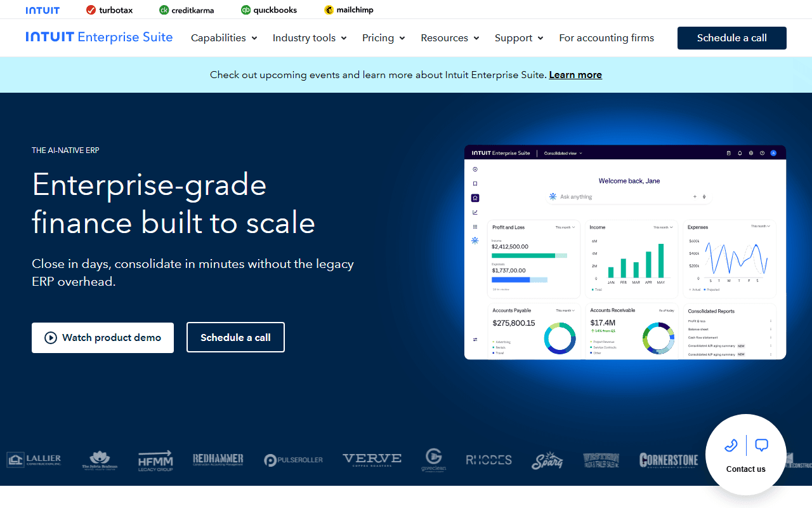
Task: Open For accounting firms page
Action: [606, 38]
